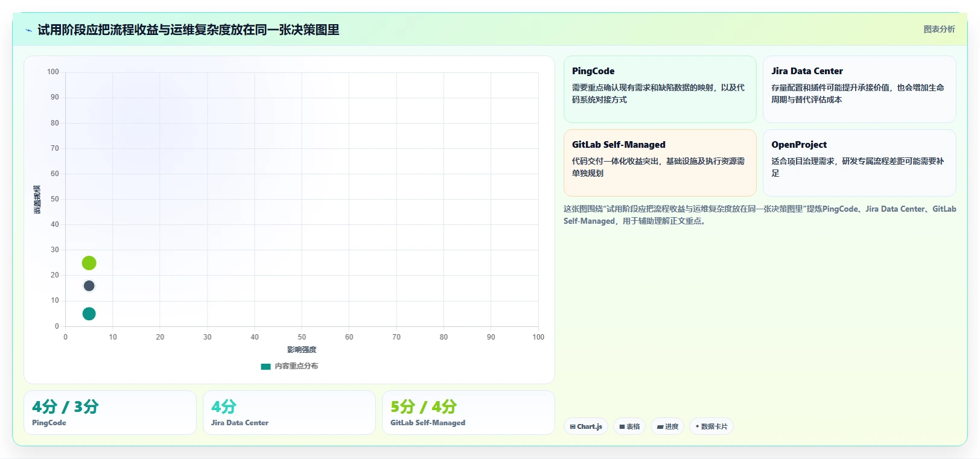Click the Jira description 存量配置和插件
This screenshot has width=980, height=459.
point(857,93)
